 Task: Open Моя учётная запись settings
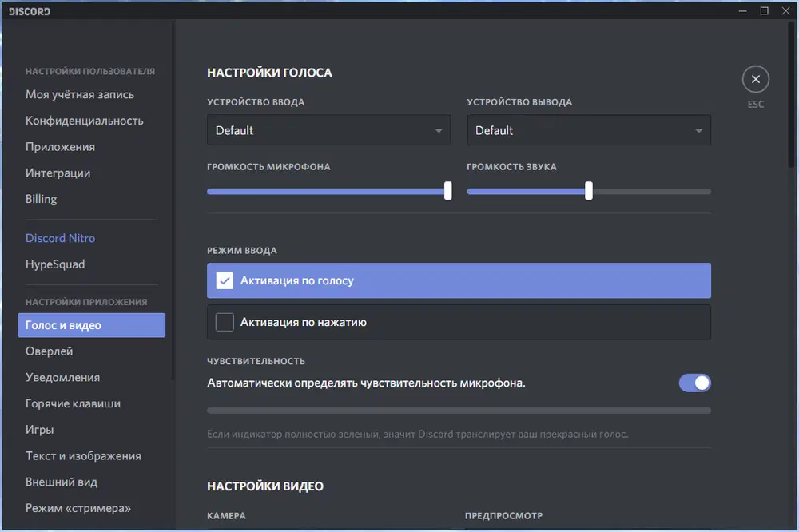click(x=79, y=94)
